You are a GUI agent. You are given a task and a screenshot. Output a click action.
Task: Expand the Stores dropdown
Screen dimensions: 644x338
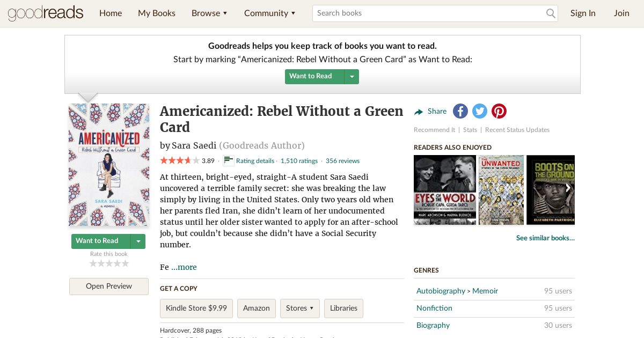click(x=300, y=308)
